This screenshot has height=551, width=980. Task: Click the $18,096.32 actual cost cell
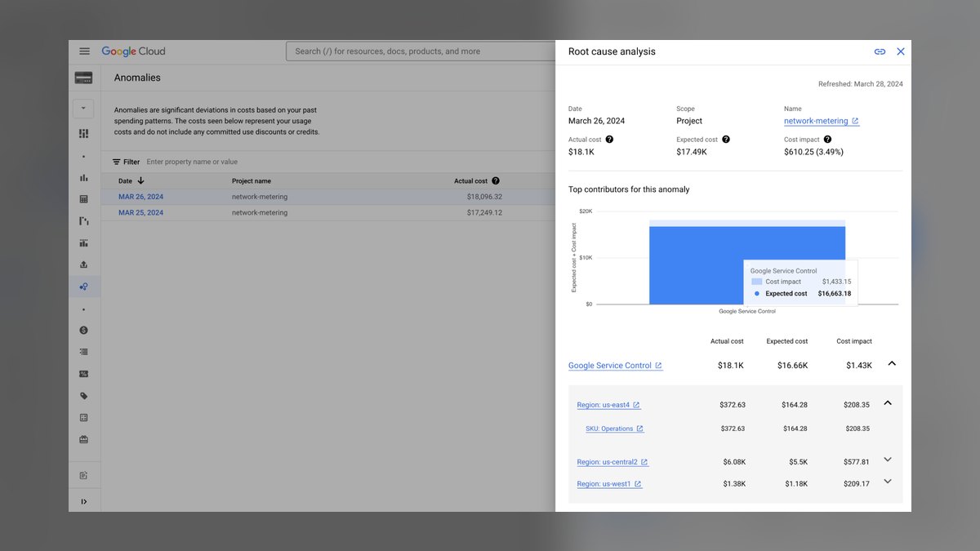(484, 197)
